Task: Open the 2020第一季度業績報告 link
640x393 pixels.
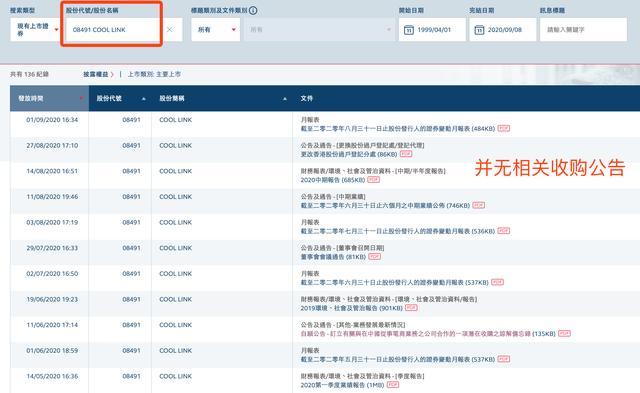Action: pos(342,385)
